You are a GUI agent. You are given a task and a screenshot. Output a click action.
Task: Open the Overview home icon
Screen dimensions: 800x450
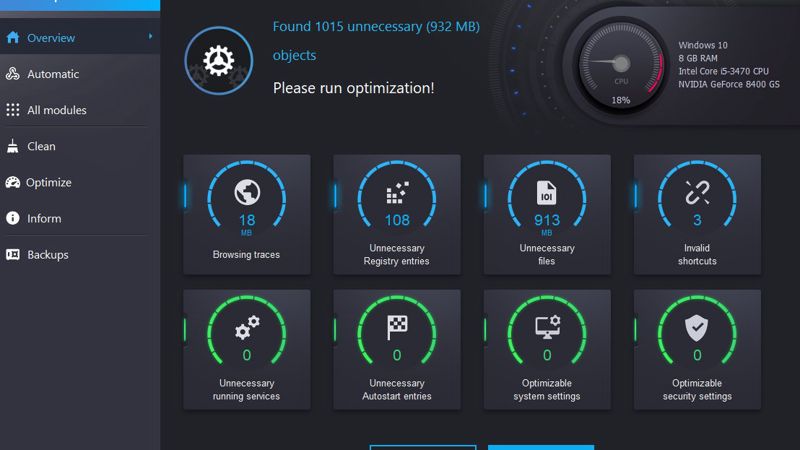[13, 38]
